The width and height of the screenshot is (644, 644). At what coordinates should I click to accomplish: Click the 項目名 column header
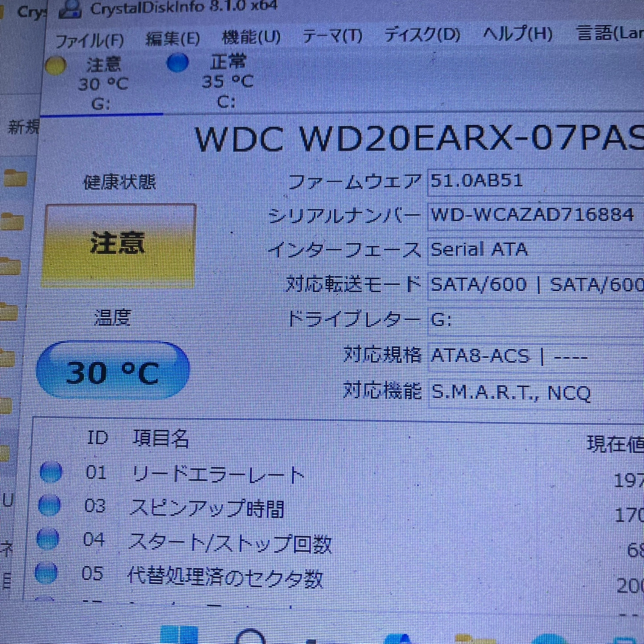[161, 438]
